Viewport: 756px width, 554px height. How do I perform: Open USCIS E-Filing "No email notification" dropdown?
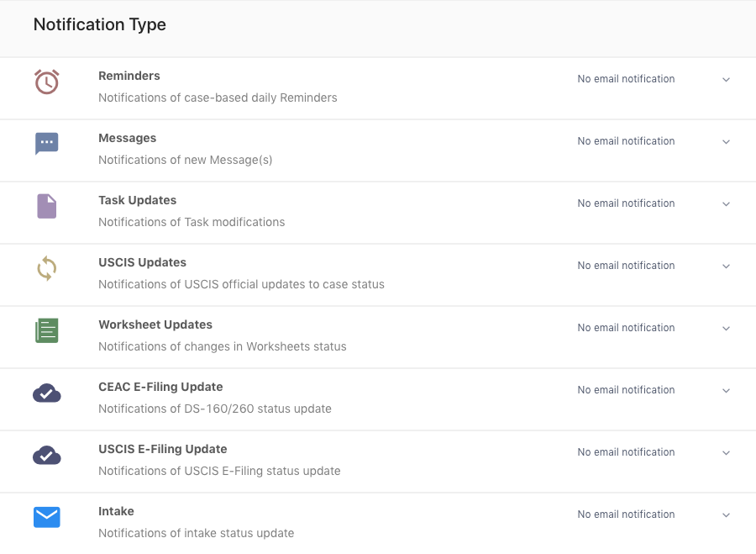[x=626, y=452]
